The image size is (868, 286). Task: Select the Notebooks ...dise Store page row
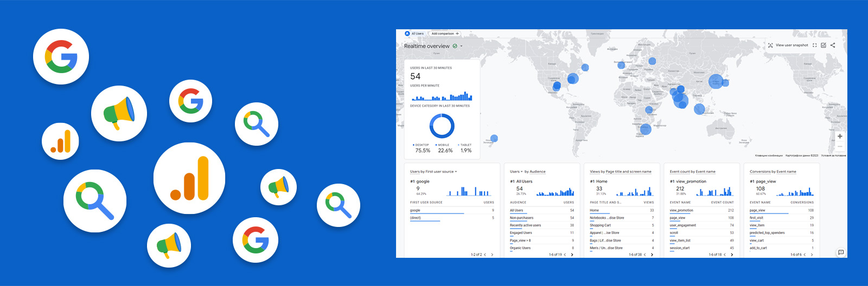click(x=622, y=218)
